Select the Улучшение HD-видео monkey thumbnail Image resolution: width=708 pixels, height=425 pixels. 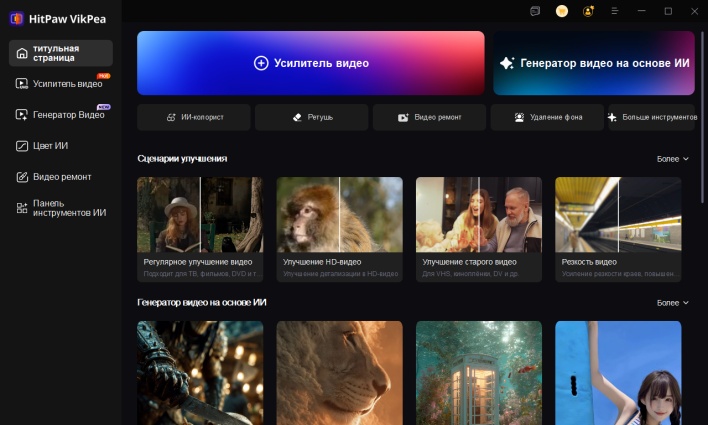pos(339,214)
